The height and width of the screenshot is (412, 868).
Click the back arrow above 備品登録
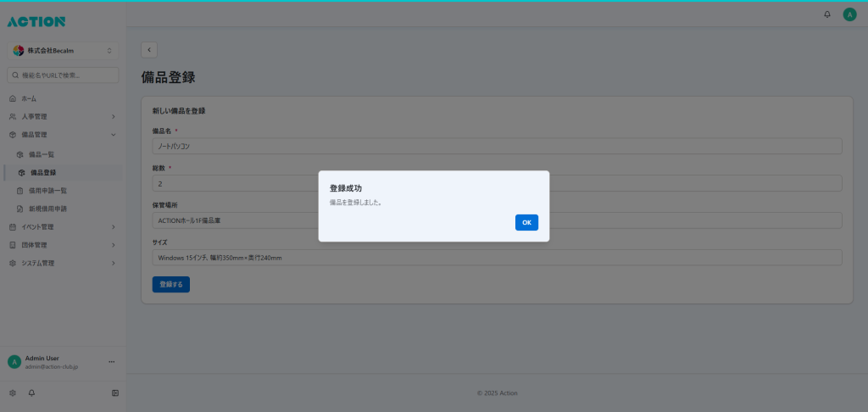click(x=149, y=50)
